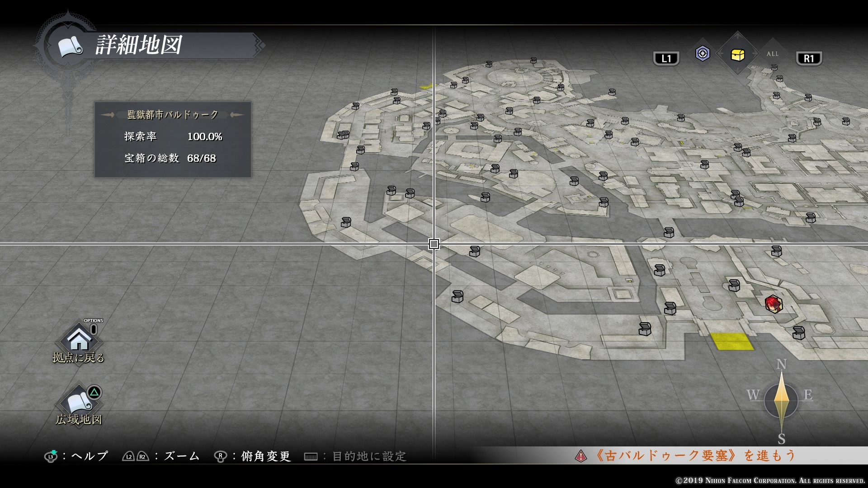Click the home return-to-base icon
This screenshot has height=488, width=868.
(80, 339)
